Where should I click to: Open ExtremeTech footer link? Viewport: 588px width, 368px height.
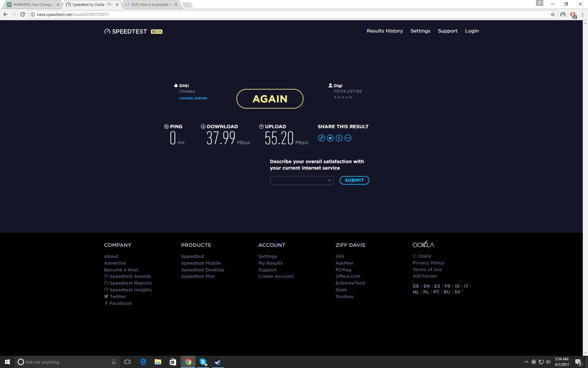tap(350, 283)
